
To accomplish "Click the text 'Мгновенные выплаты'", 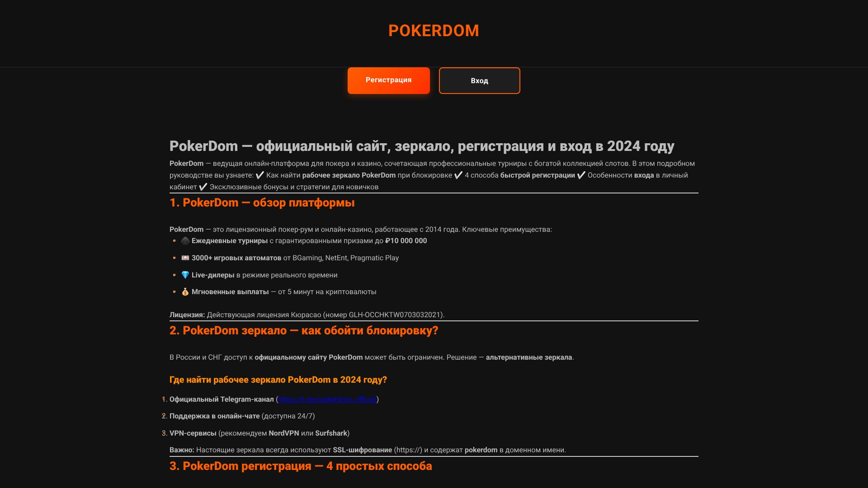I will [x=230, y=292].
